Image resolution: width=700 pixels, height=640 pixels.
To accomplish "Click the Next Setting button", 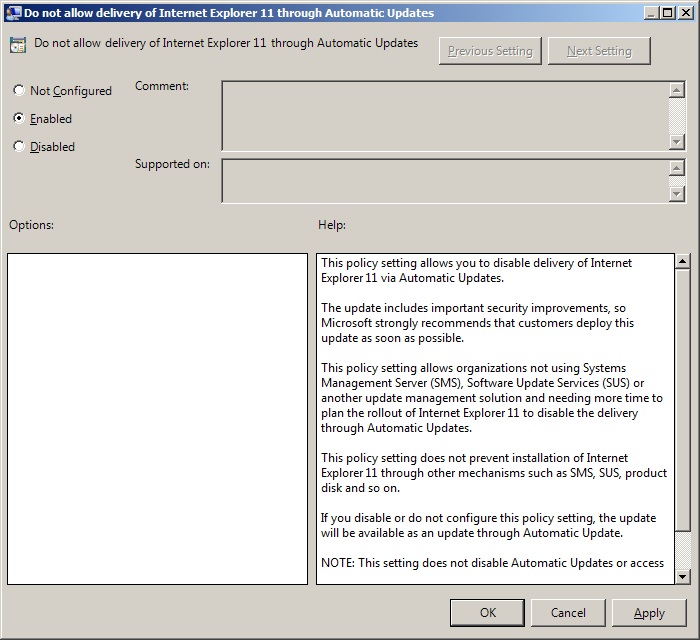I will 599,51.
